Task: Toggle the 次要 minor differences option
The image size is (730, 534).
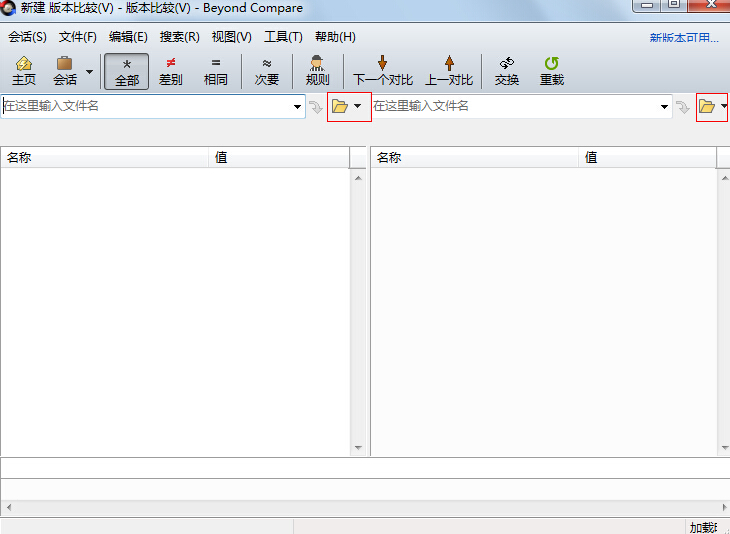Action: (x=267, y=71)
